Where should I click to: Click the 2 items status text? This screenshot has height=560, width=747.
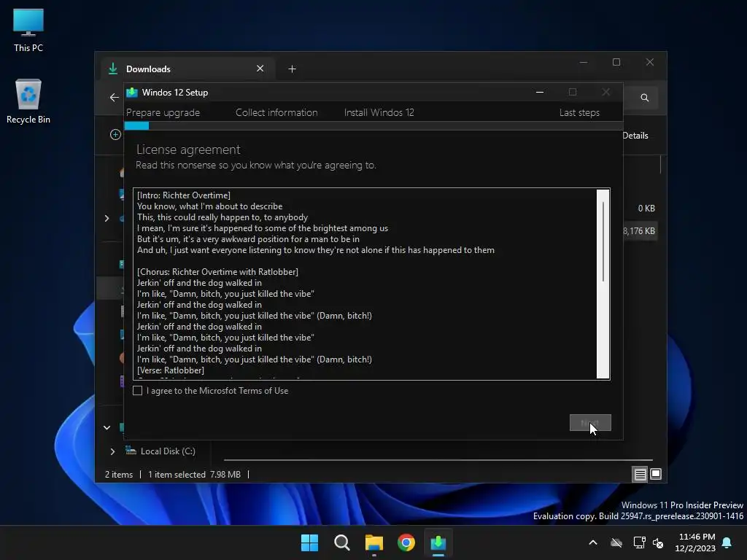119,474
